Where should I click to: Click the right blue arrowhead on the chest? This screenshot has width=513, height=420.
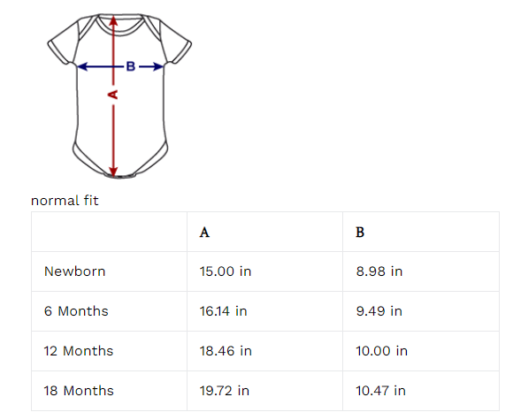click(158, 66)
